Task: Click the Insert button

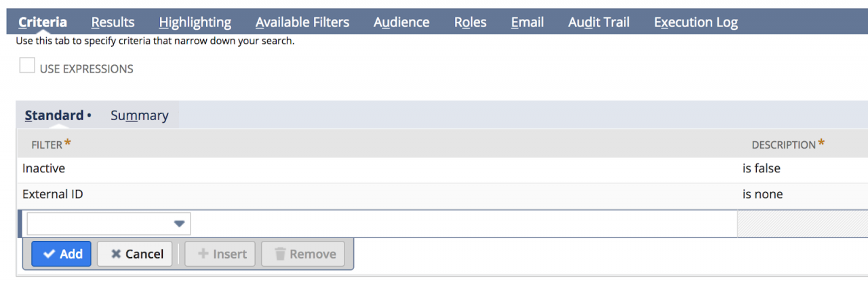Action: pos(221,254)
